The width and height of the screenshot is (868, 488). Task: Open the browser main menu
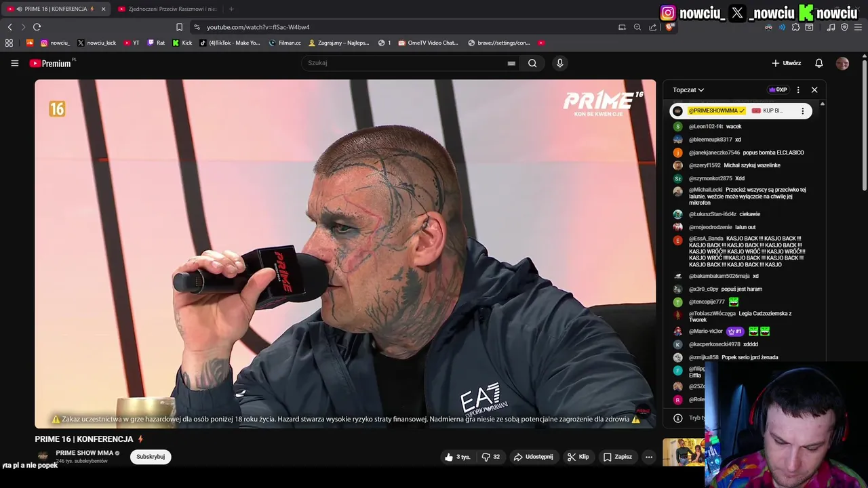click(x=858, y=27)
